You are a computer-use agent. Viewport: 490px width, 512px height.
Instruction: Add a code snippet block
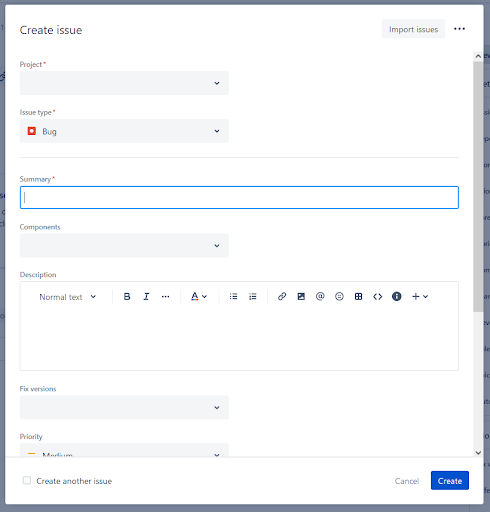point(377,296)
